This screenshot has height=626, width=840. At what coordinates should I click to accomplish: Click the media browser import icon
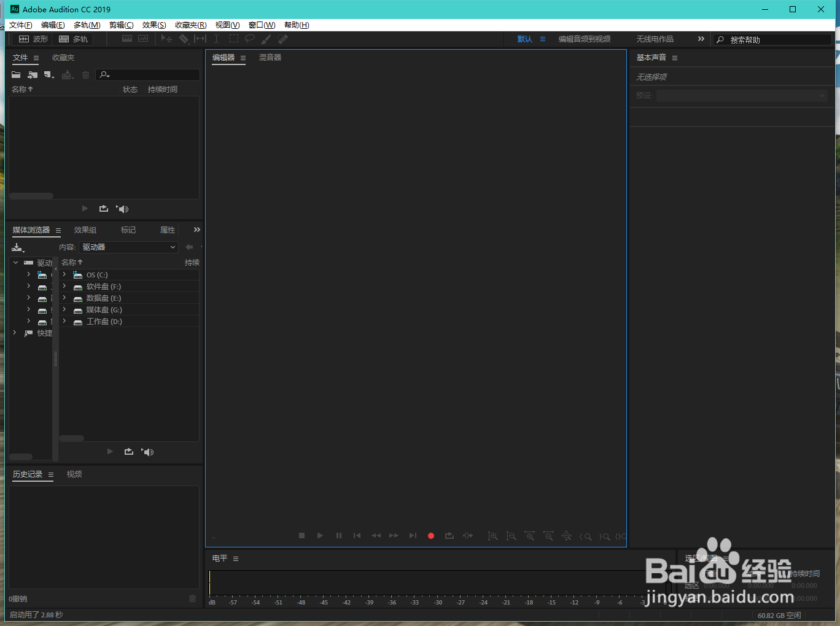tap(18, 248)
